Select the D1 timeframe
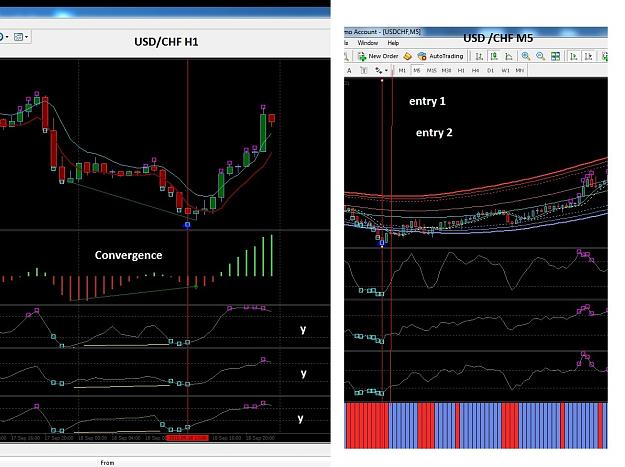 click(490, 71)
